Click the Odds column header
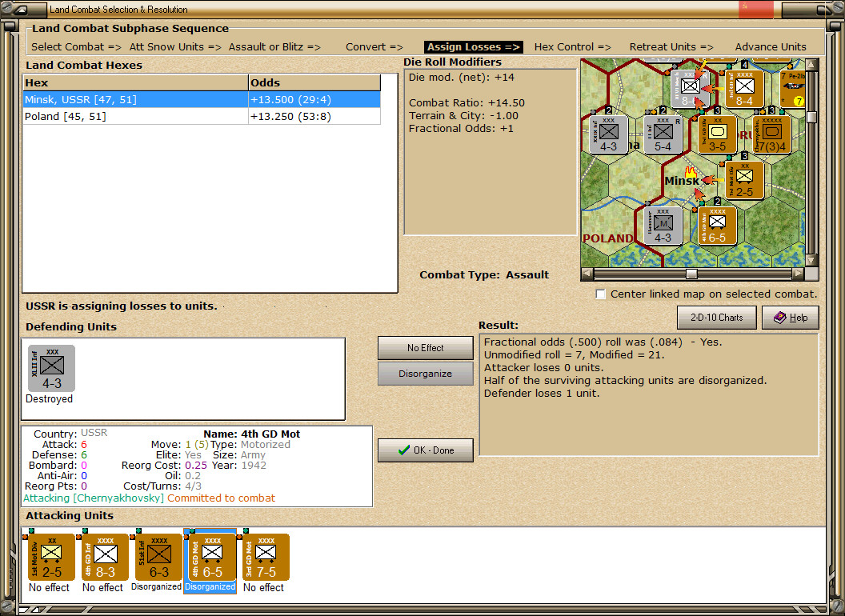 pyautogui.click(x=314, y=83)
